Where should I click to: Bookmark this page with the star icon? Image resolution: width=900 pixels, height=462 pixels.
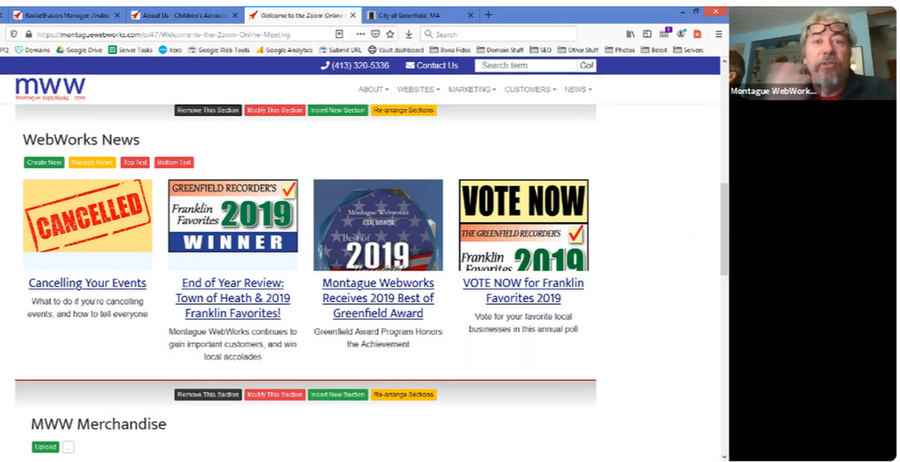coord(390,34)
